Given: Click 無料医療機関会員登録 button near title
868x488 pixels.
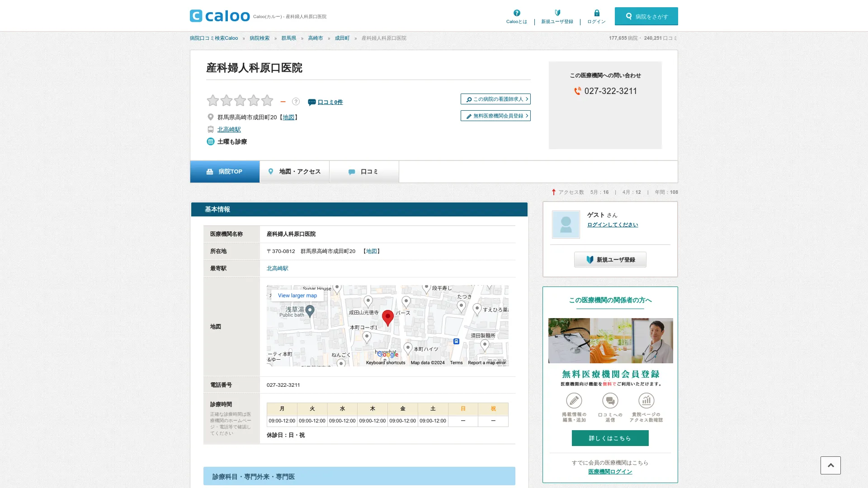Looking at the screenshot, I should click(495, 116).
